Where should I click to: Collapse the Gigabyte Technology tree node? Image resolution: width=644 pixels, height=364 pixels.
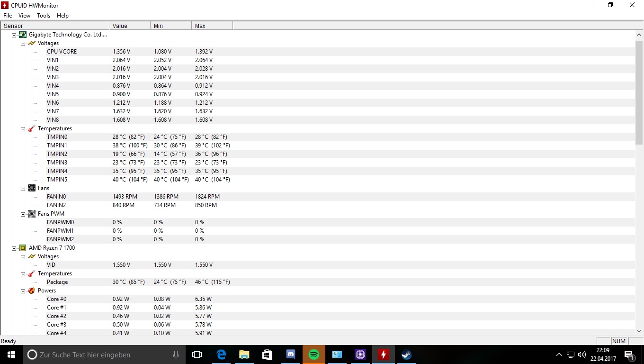coord(14,35)
